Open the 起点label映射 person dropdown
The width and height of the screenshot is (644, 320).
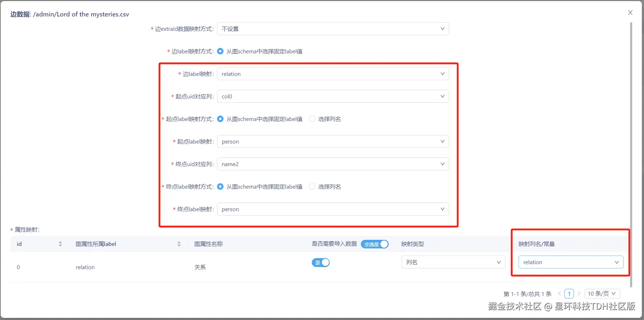333,141
